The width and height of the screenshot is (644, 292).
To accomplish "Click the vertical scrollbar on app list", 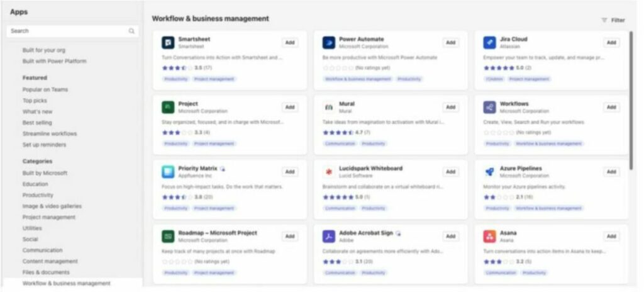I will click(631, 101).
